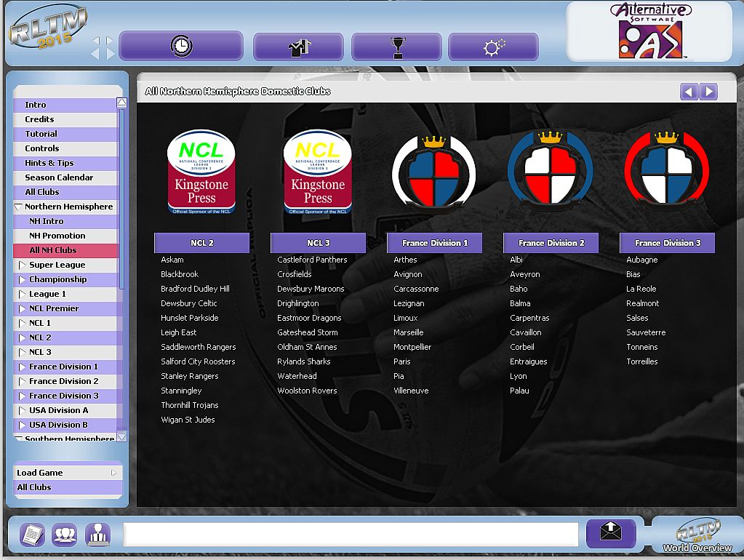744x560 pixels.
Task: Open the Tutorial sidebar item
Action: click(x=65, y=134)
